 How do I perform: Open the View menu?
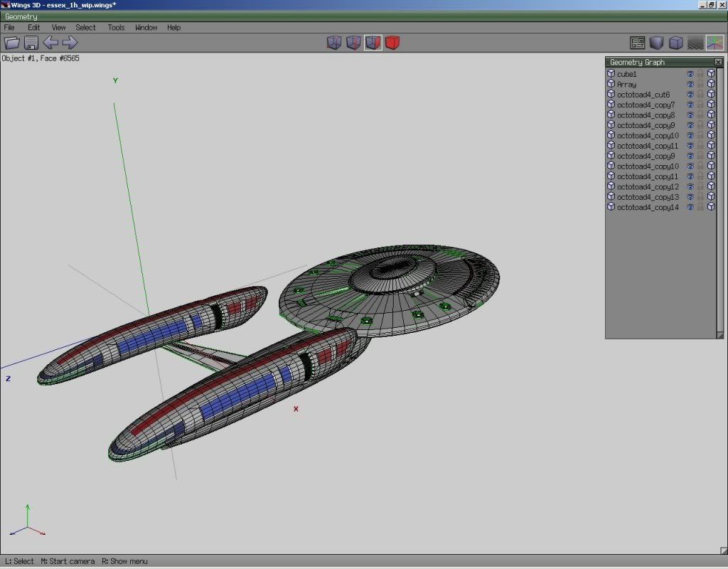click(x=58, y=28)
